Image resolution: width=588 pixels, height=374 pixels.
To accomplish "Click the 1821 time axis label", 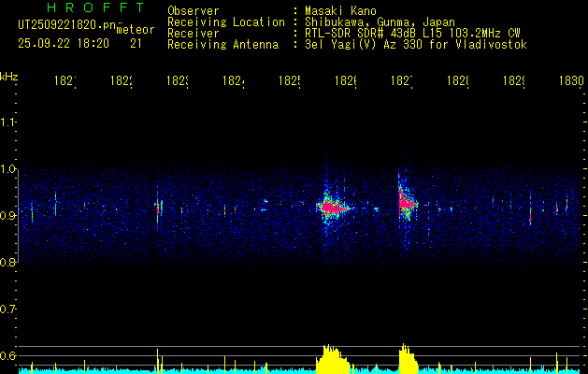I will pos(65,80).
